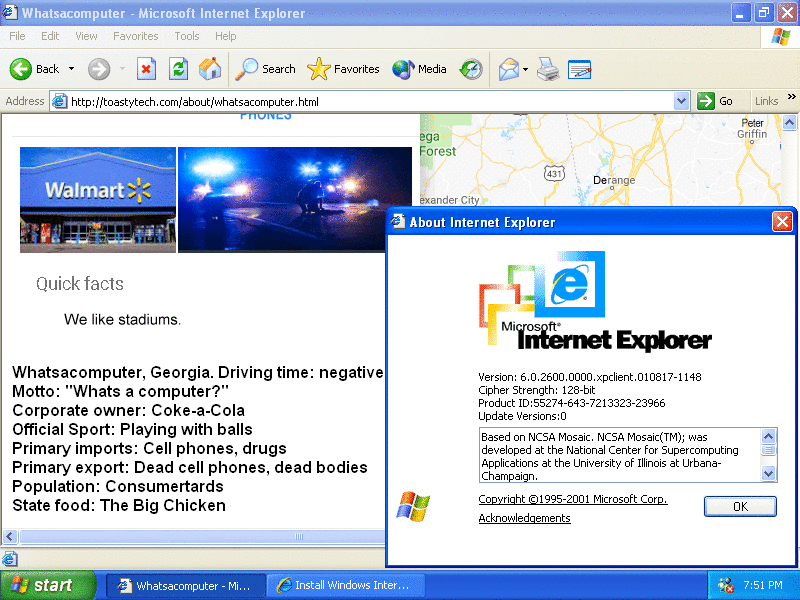Image resolution: width=800 pixels, height=600 pixels.
Task: Click the Update Versions:0 text
Action: (522, 416)
